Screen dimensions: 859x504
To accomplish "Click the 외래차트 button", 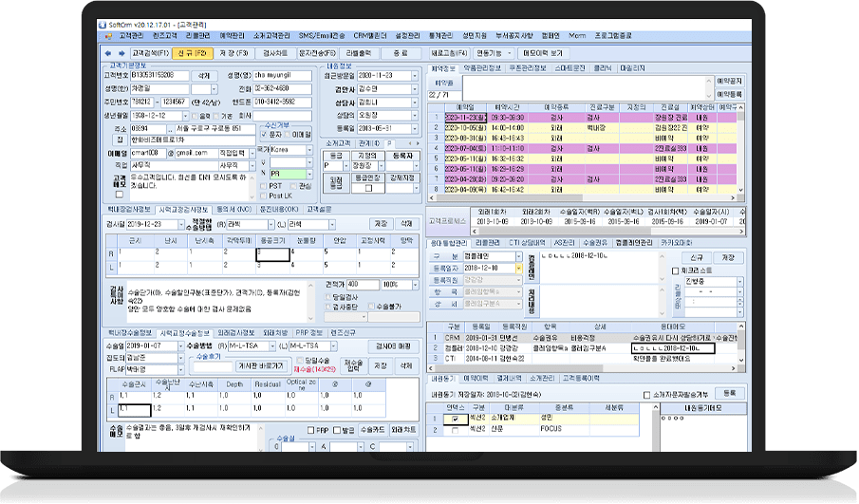I will pos(403,431).
